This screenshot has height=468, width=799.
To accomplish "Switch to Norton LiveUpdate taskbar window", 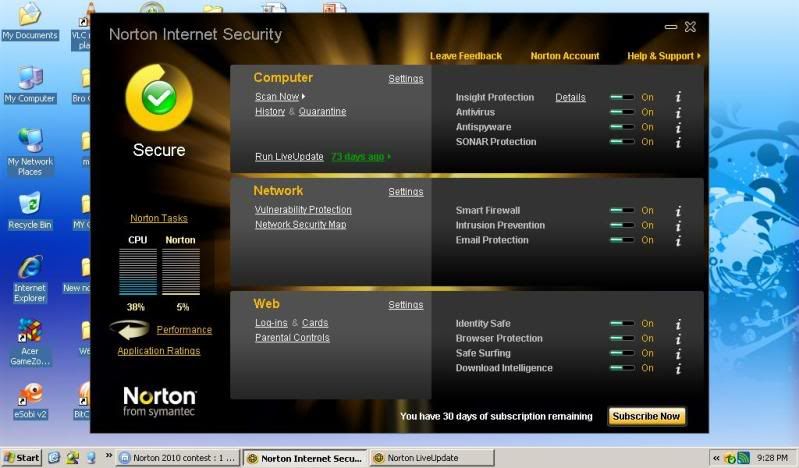I will [x=432, y=458].
